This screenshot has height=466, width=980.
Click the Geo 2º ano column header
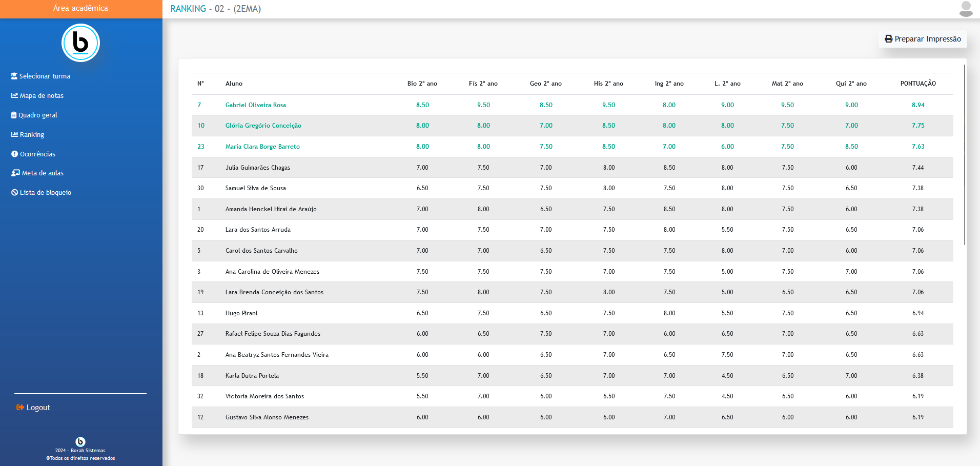click(x=546, y=83)
